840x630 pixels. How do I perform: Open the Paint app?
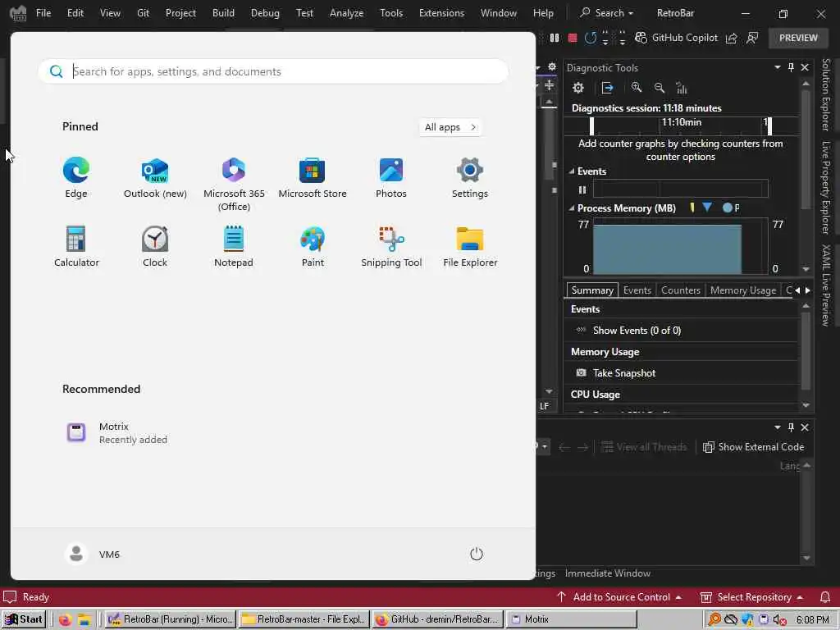[313, 246]
